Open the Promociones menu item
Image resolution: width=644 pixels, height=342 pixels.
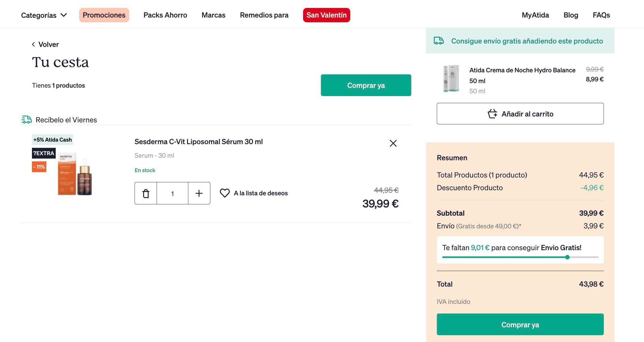(x=104, y=15)
